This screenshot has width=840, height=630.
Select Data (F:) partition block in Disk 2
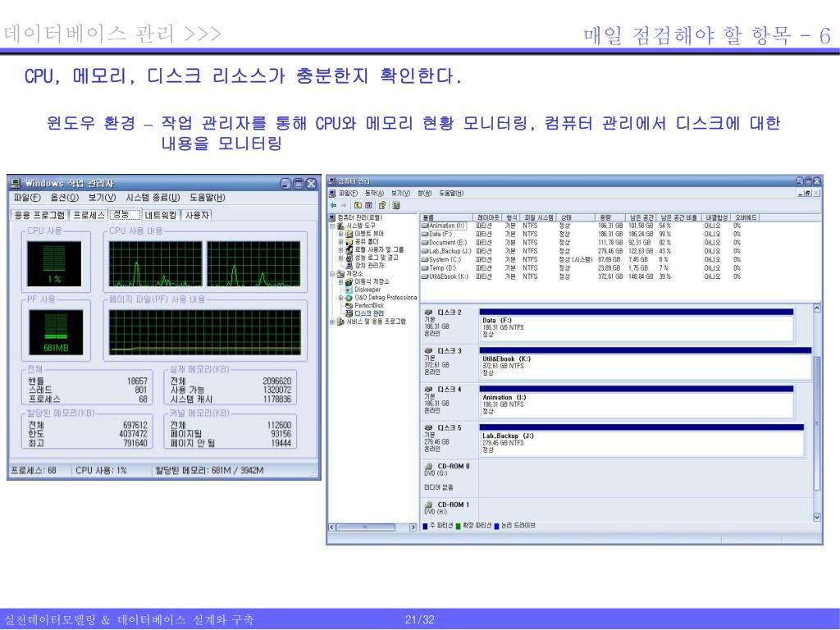[636, 325]
